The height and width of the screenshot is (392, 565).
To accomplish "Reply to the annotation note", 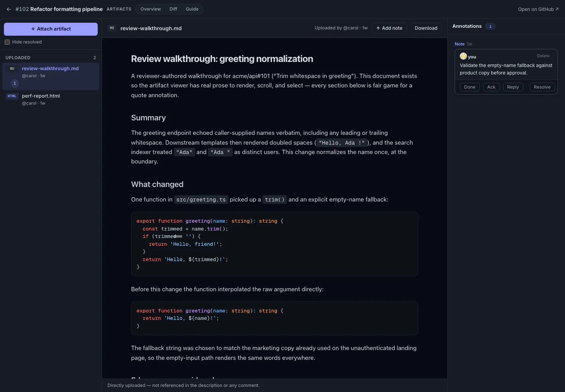I will tap(513, 87).
